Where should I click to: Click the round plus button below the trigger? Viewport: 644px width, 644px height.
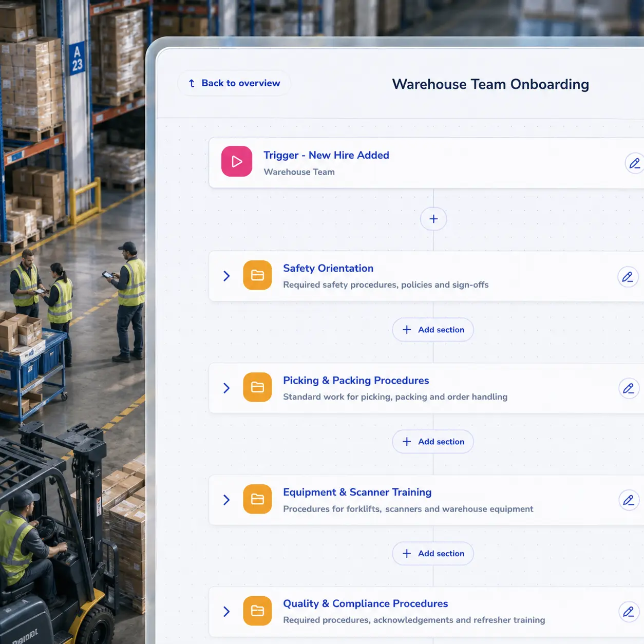coord(433,219)
